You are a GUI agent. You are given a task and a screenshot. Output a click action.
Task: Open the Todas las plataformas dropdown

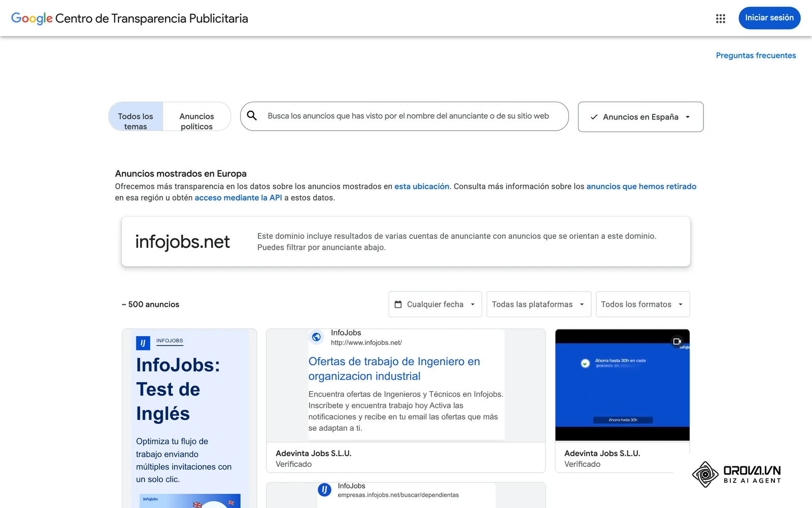click(x=538, y=304)
